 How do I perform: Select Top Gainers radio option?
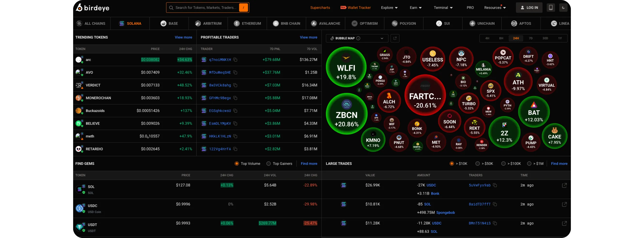click(x=269, y=164)
